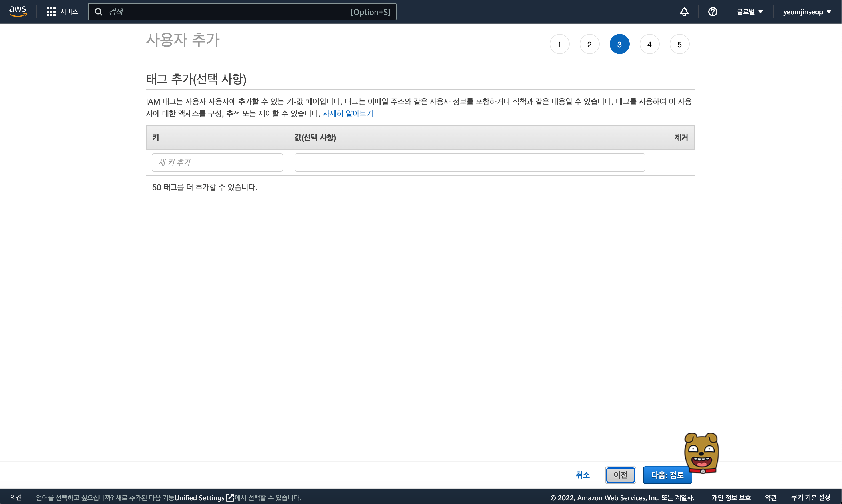Click the bulldog character sticker

coord(701,453)
